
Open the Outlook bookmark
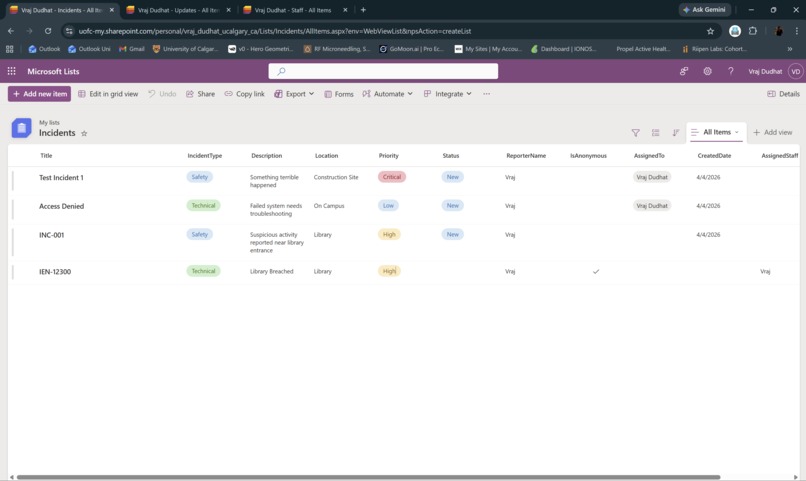click(44, 49)
